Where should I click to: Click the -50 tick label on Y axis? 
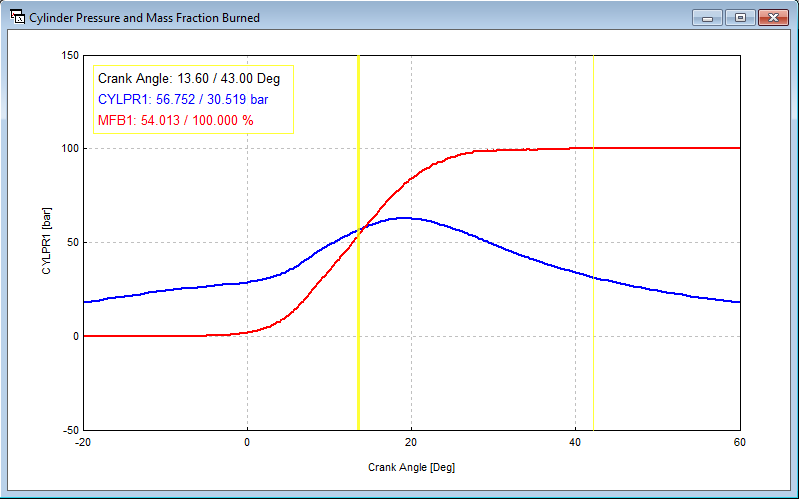pos(69,430)
